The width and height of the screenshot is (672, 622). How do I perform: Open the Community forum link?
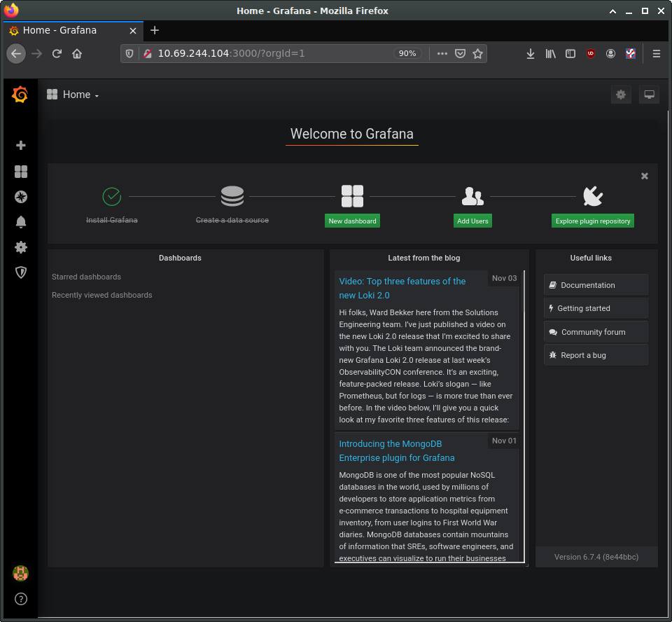click(x=596, y=332)
